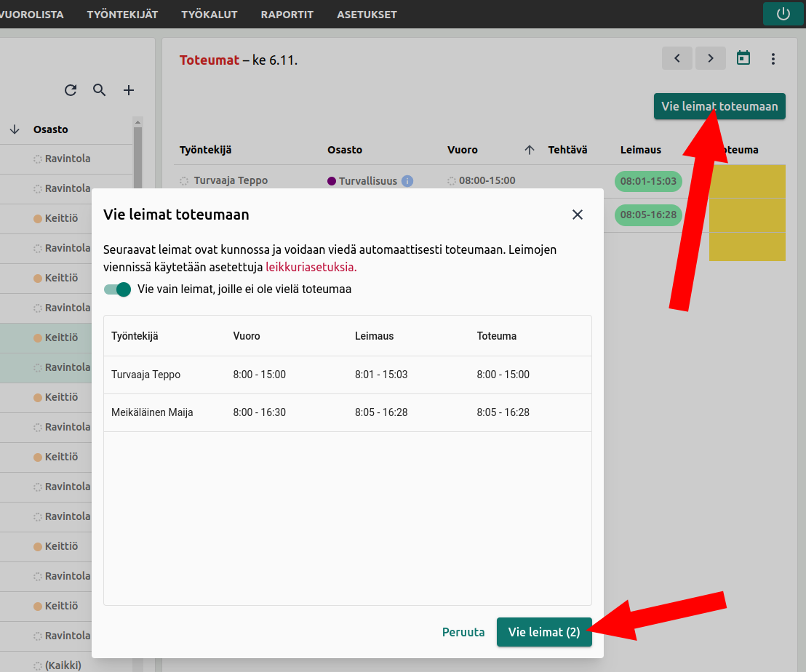The image size is (806, 672).
Task: Open the Asetukset menu
Action: pyautogui.click(x=367, y=15)
